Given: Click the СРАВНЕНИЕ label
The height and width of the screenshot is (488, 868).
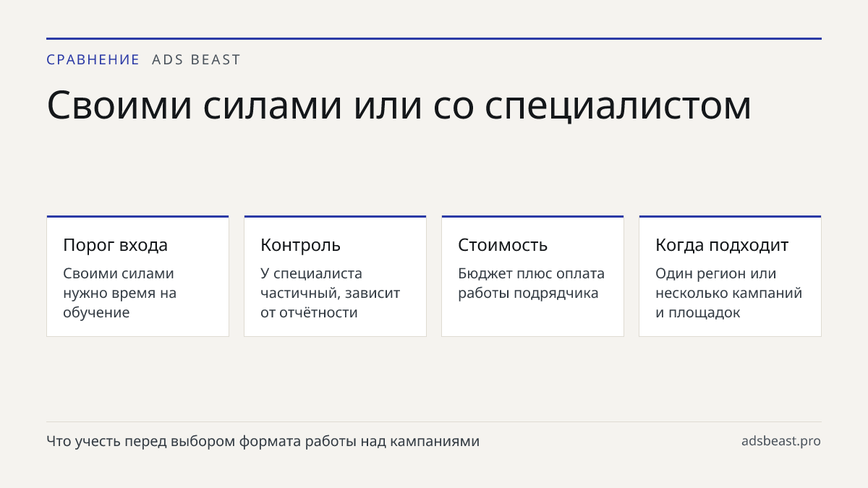Looking at the screenshot, I should pos(93,60).
